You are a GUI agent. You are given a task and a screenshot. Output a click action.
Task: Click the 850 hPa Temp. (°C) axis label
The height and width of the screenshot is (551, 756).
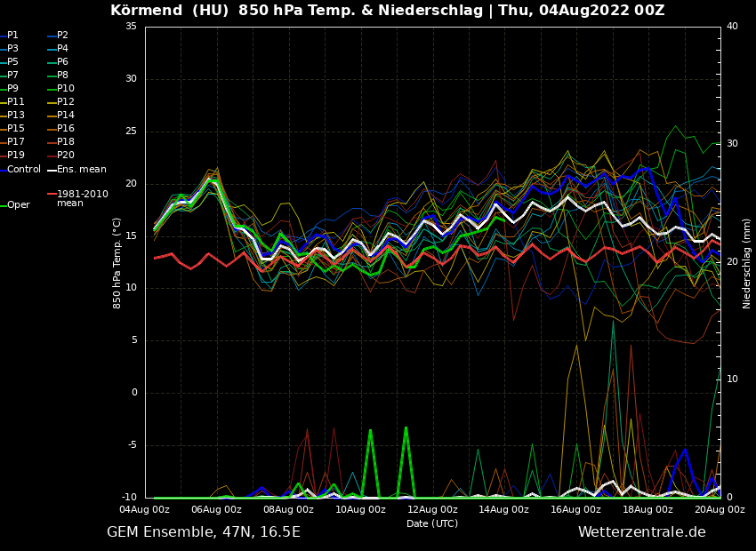pyautogui.click(x=117, y=262)
